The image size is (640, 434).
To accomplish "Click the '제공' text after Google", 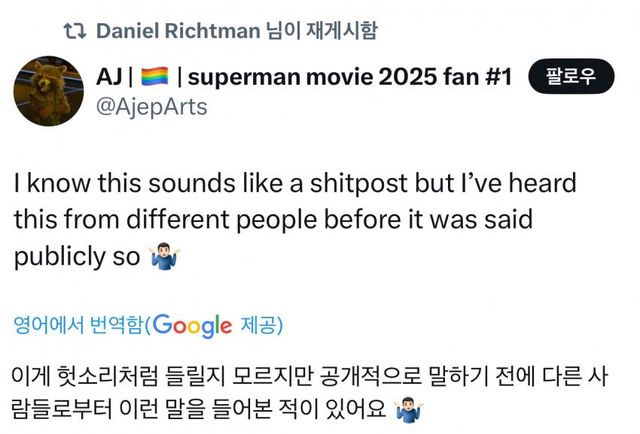I will [261, 325].
